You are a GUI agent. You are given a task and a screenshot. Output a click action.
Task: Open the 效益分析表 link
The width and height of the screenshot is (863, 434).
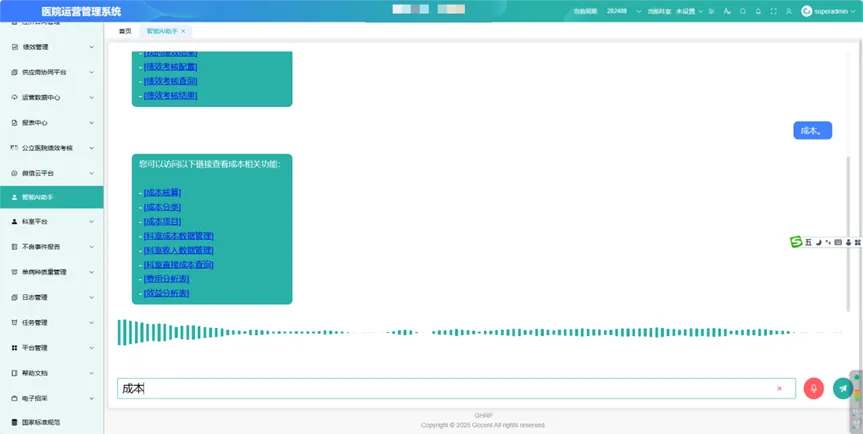166,293
